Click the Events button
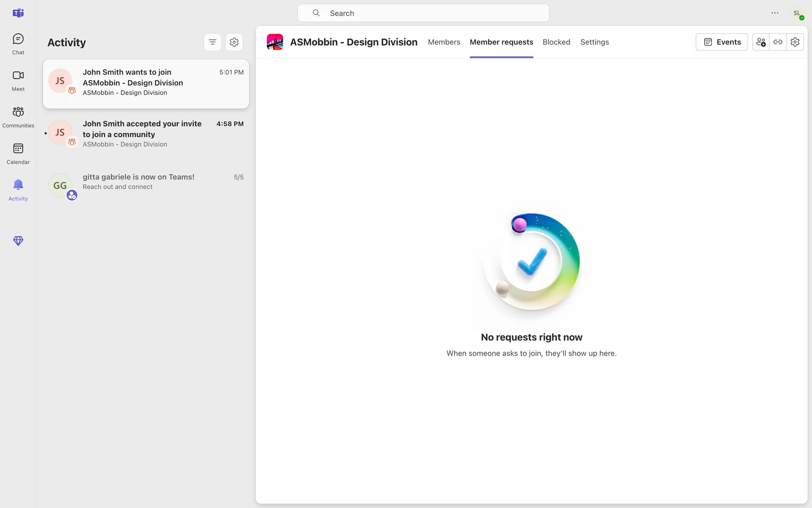 [x=721, y=42]
